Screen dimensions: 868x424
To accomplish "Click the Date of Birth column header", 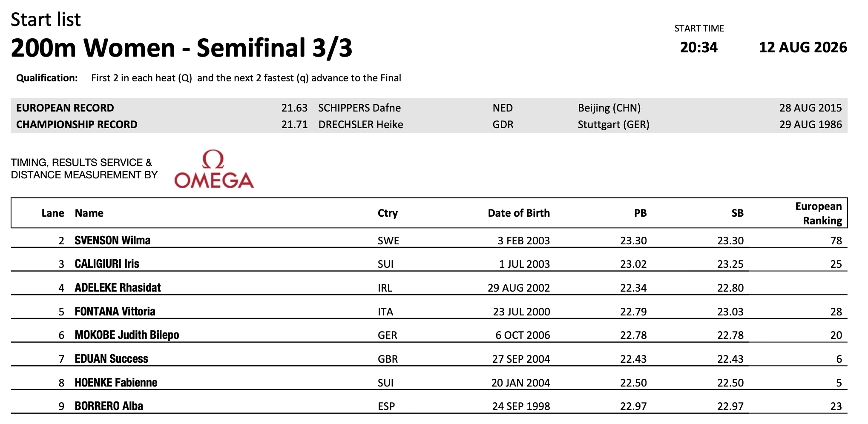I will coord(519,213).
